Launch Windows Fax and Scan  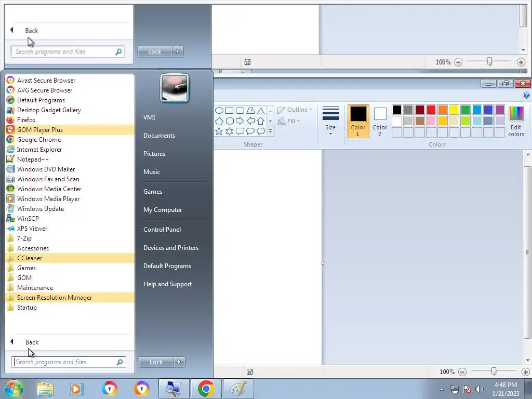(x=70, y=179)
